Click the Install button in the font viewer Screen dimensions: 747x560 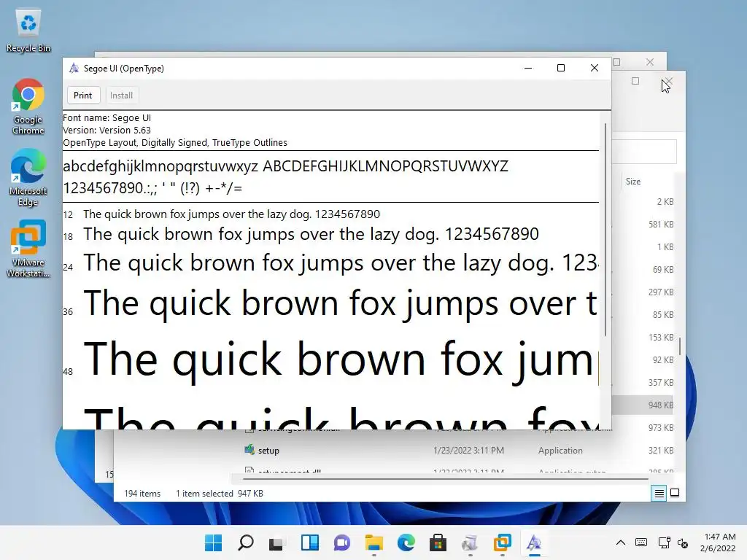coord(122,96)
